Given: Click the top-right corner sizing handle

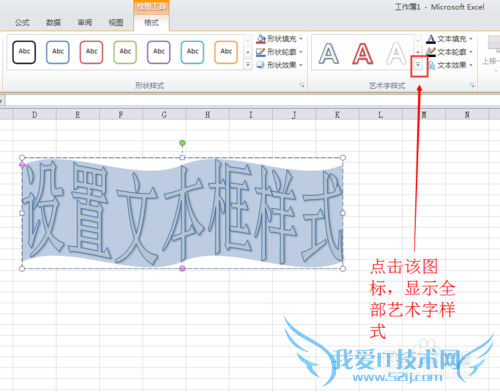Looking at the screenshot, I should (343, 158).
